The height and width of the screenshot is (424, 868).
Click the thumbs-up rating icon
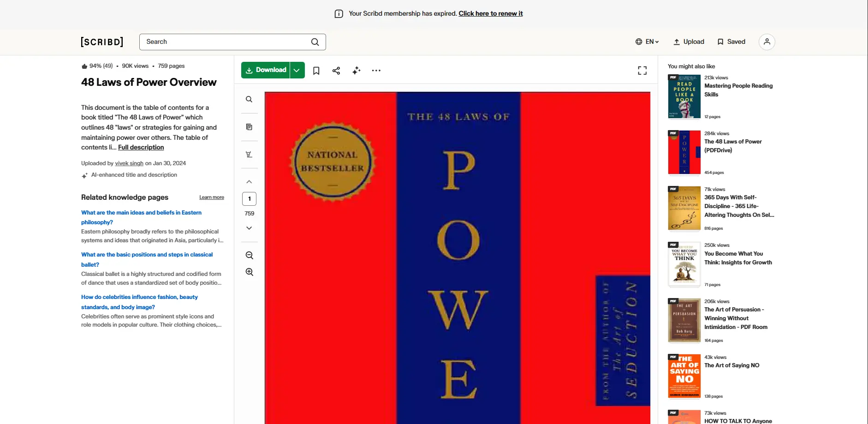tap(84, 66)
